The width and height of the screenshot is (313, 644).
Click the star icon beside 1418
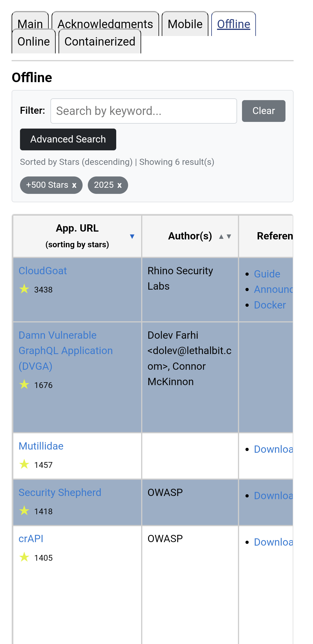(x=24, y=510)
